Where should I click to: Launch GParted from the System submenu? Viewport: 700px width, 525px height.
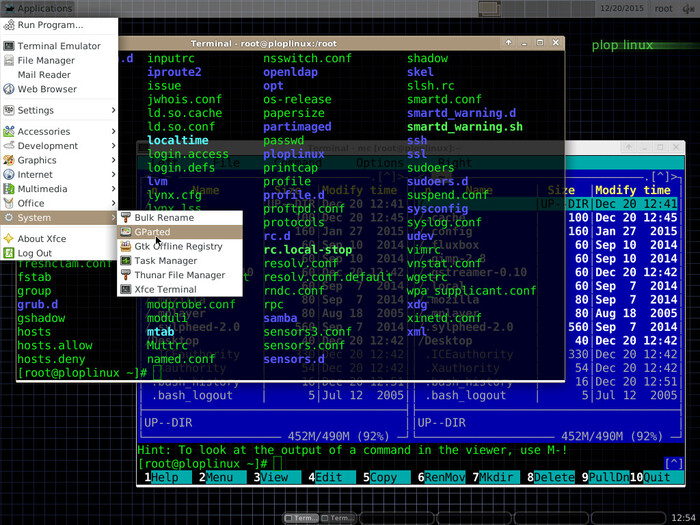click(x=153, y=232)
